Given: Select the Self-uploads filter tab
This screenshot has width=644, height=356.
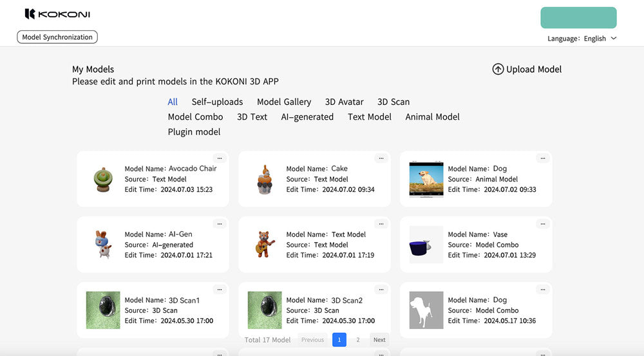Looking at the screenshot, I should pos(217,102).
